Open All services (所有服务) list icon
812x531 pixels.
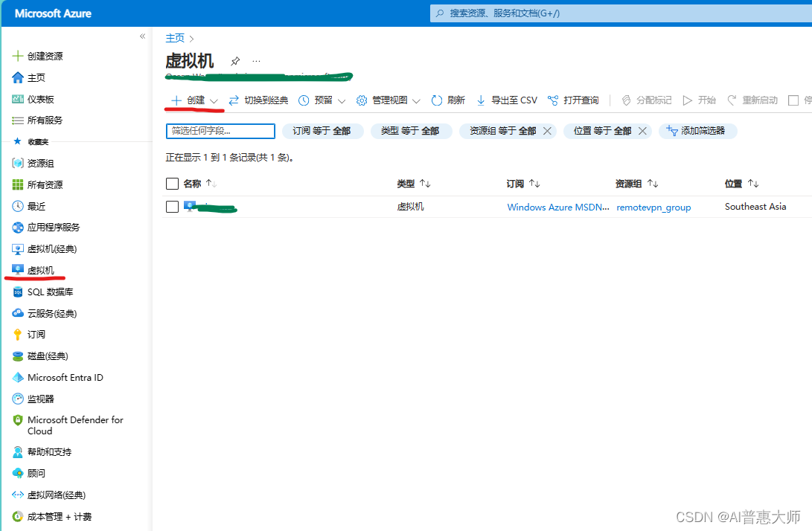[x=18, y=120]
